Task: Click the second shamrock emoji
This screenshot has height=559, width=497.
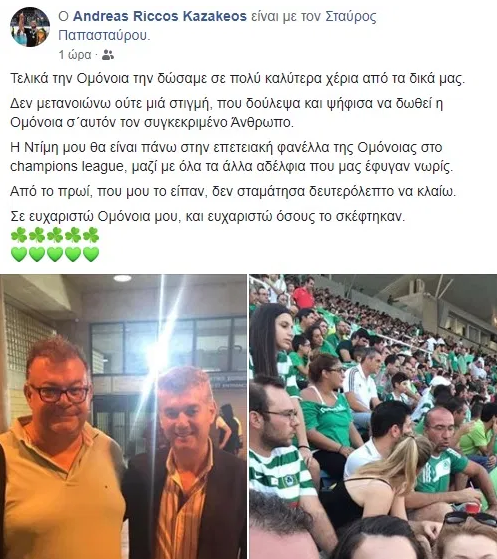Action: pos(37,235)
